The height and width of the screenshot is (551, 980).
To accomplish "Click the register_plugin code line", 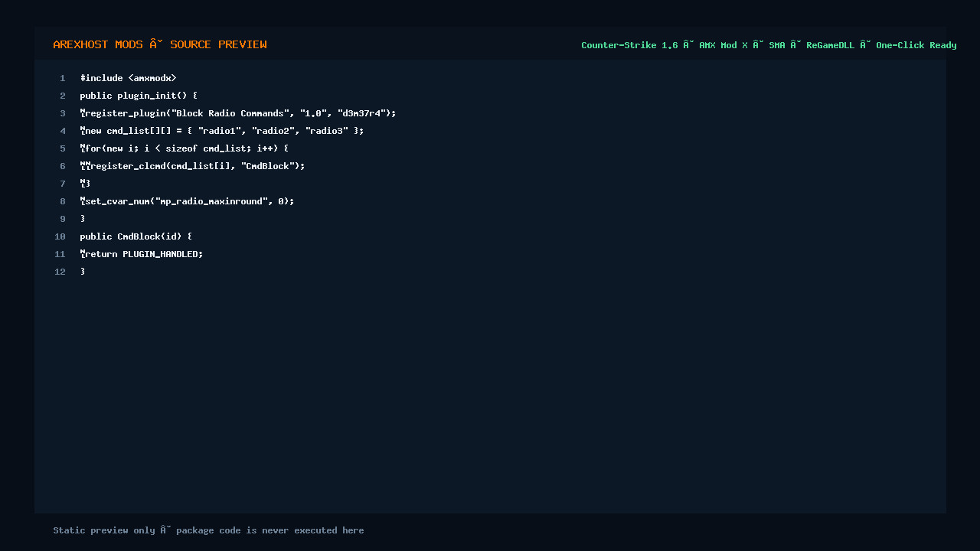I will 238,113.
